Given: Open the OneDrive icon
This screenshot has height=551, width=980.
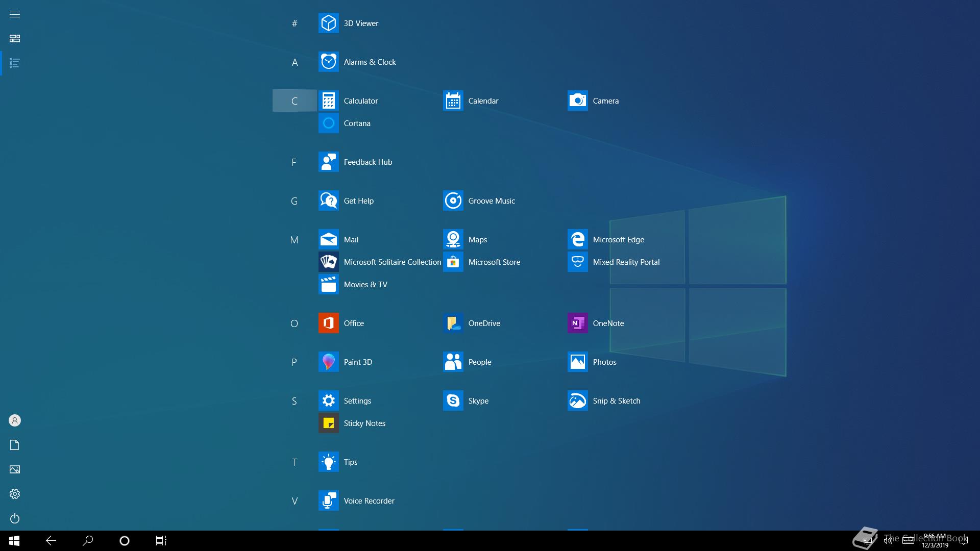Looking at the screenshot, I should [453, 323].
